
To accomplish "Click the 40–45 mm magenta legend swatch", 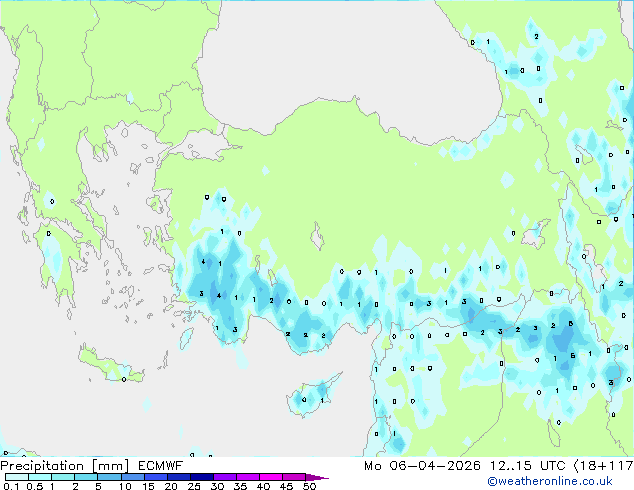I will [x=271, y=477].
